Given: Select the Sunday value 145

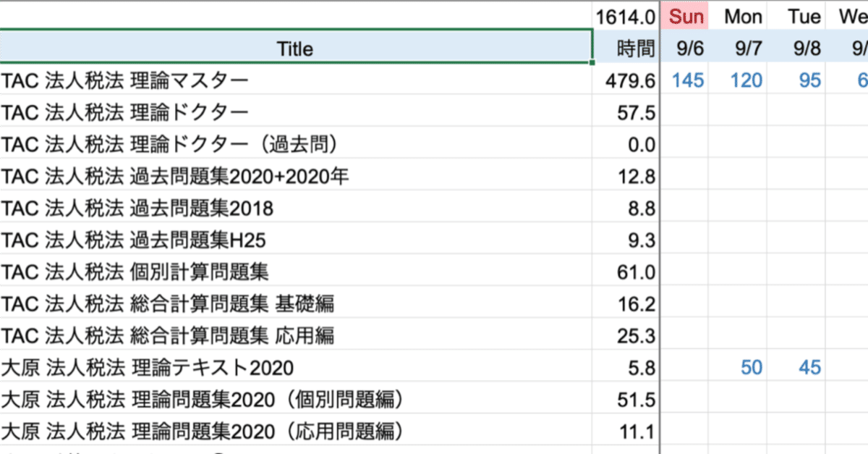Looking at the screenshot, I should tap(686, 80).
